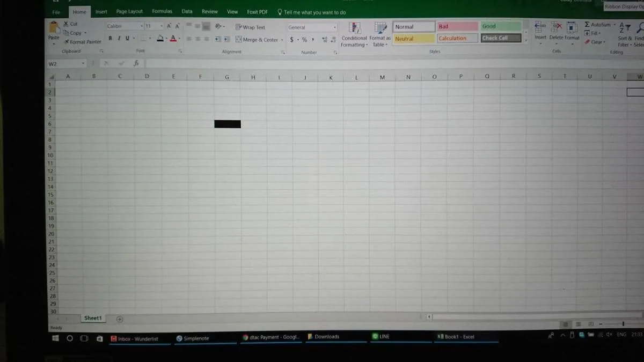Image resolution: width=644 pixels, height=362 pixels.
Task: Click the Cut scissors icon
Action: (x=66, y=24)
